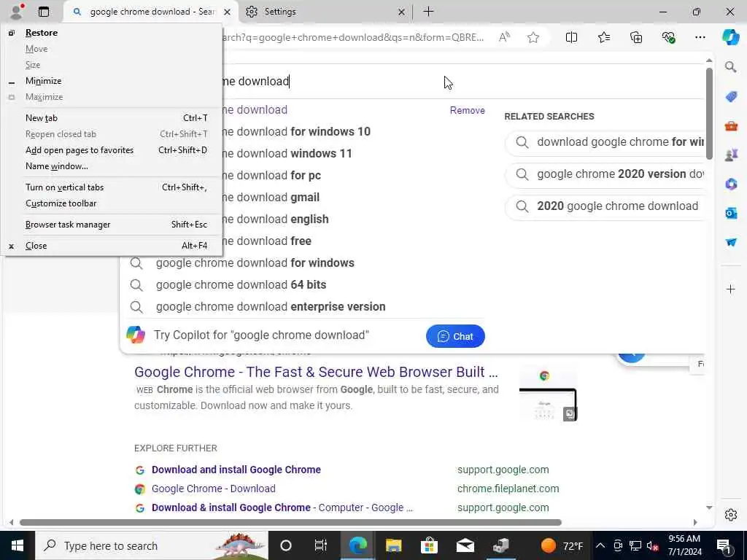Open a new tab with plus button
The image size is (747, 560).
(x=428, y=12)
